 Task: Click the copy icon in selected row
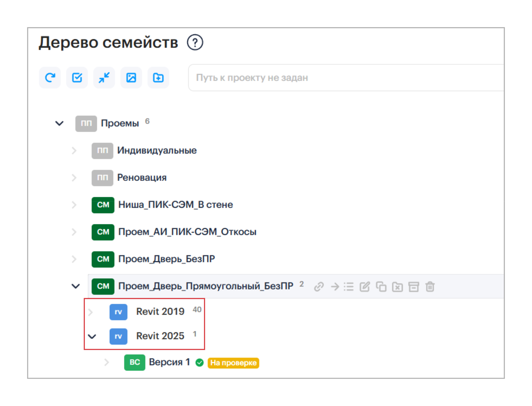(381, 287)
